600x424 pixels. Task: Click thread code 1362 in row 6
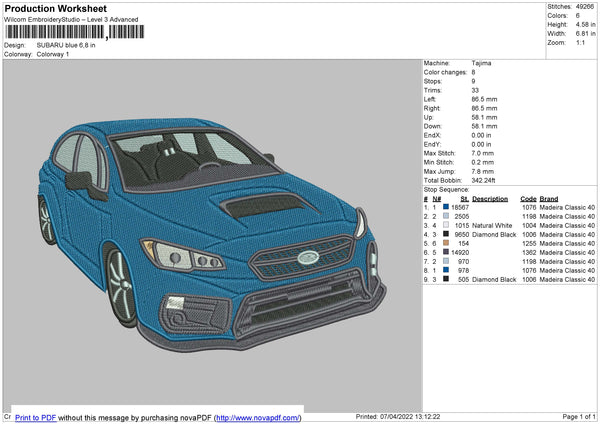click(529, 253)
